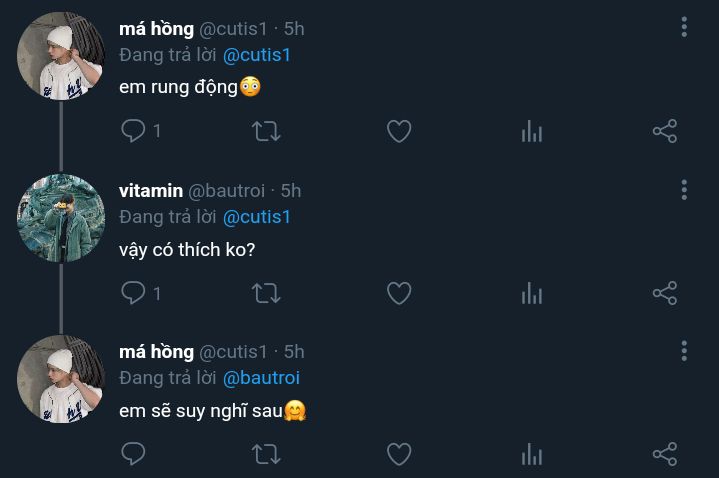
Task: Like vitamin's 'vậy có thích ko?' tweet
Action: tap(399, 293)
